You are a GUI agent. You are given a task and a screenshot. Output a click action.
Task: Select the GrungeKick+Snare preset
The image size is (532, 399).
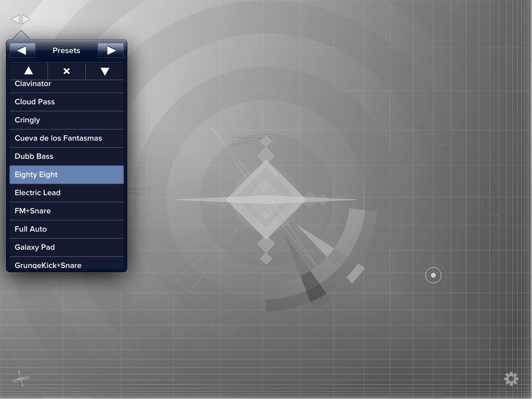(66, 263)
